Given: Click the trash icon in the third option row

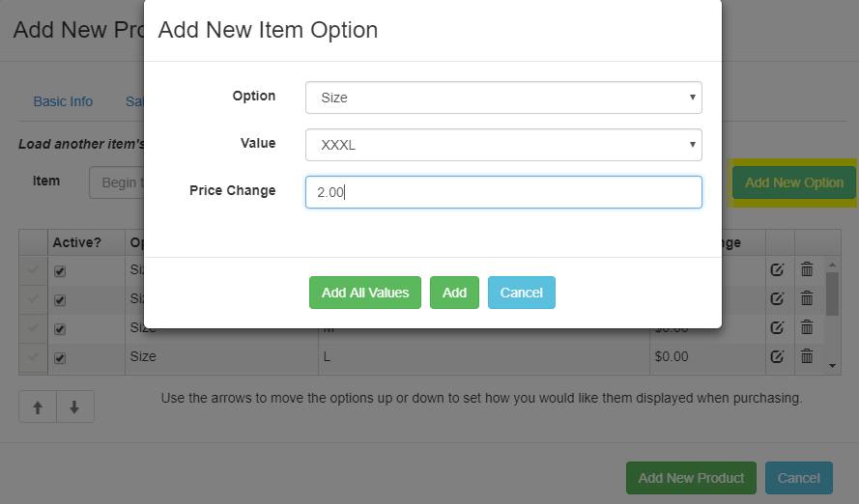Looking at the screenshot, I should (807, 328).
